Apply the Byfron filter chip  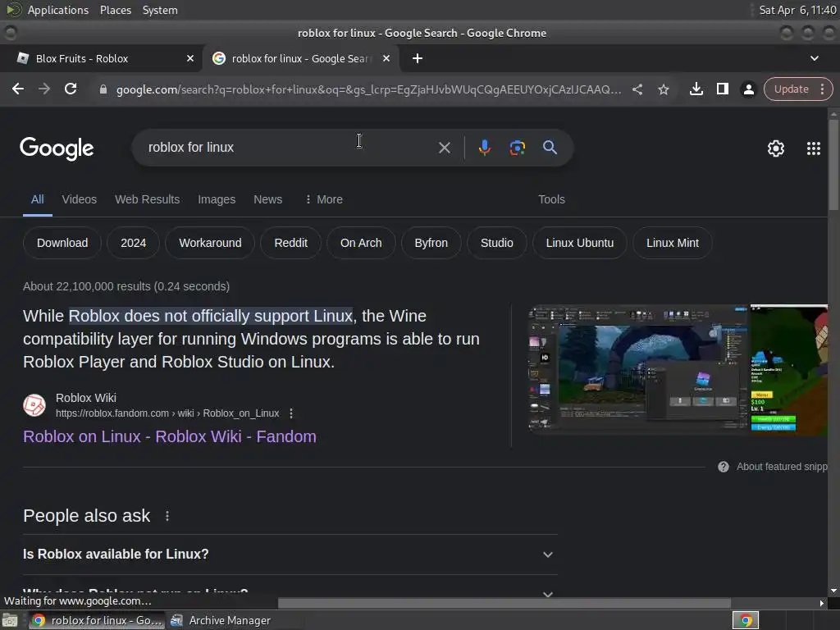pyautogui.click(x=431, y=243)
